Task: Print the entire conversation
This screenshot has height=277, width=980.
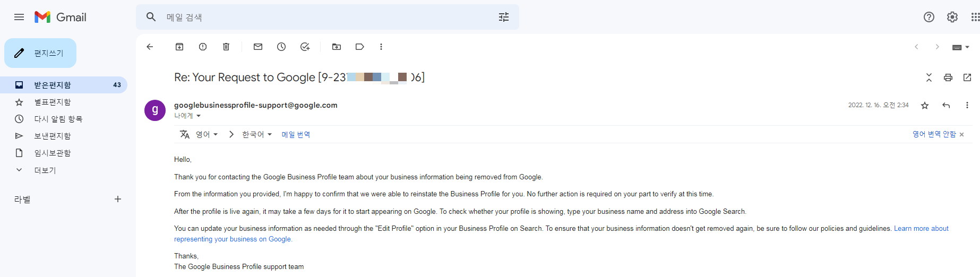Action: tap(948, 77)
